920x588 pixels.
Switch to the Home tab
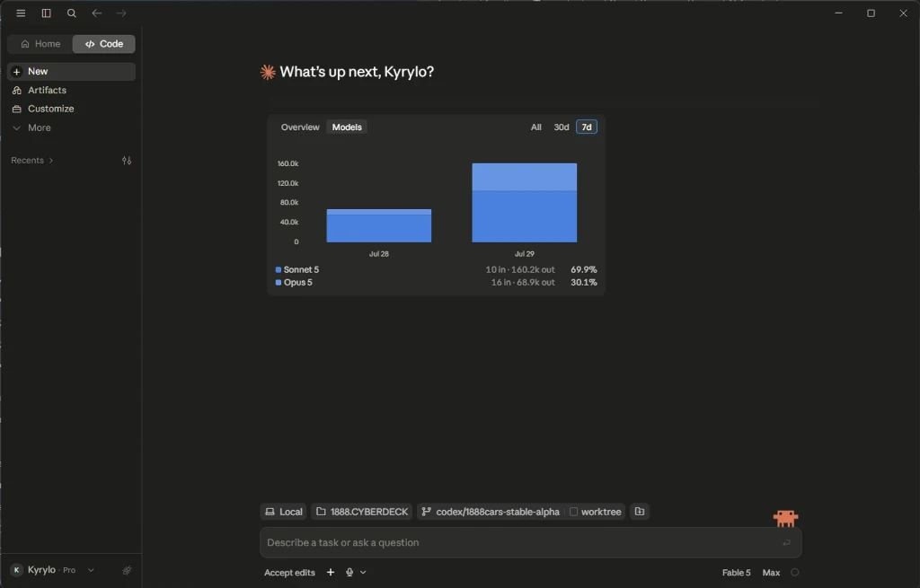(x=40, y=44)
